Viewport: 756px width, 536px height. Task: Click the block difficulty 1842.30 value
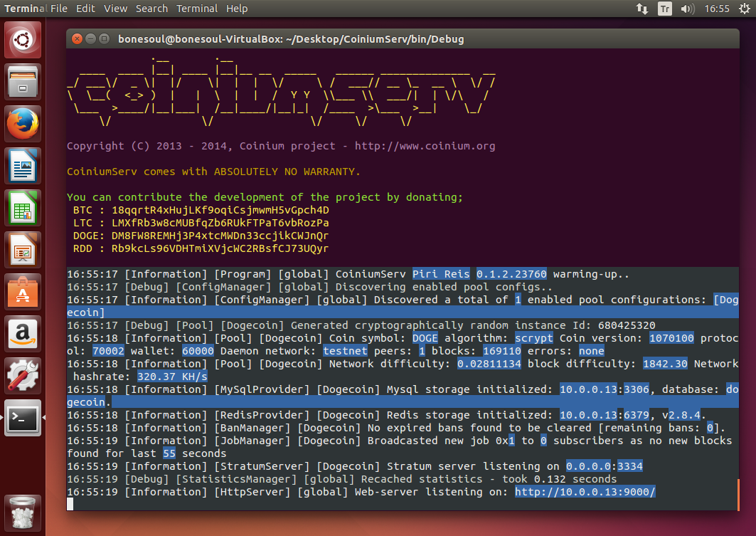tap(665, 364)
